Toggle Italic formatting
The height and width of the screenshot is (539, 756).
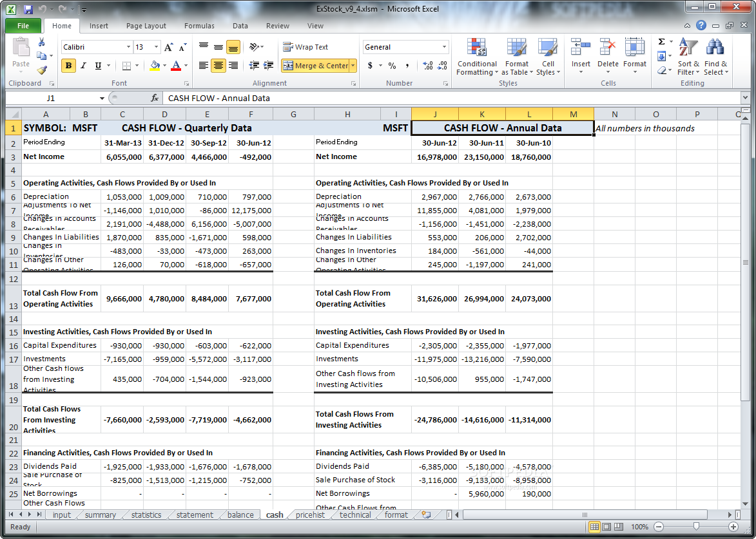[83, 66]
